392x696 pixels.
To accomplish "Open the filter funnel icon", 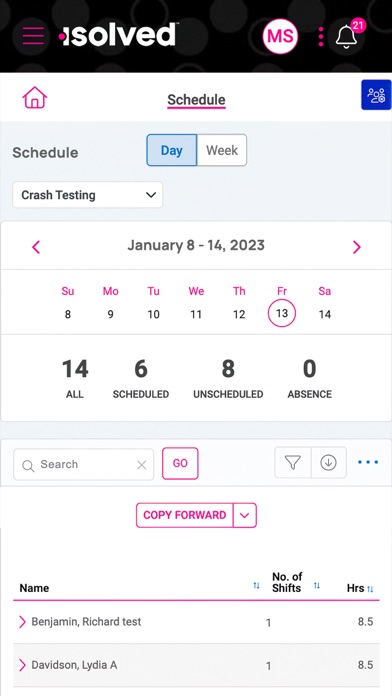I will click(x=293, y=463).
